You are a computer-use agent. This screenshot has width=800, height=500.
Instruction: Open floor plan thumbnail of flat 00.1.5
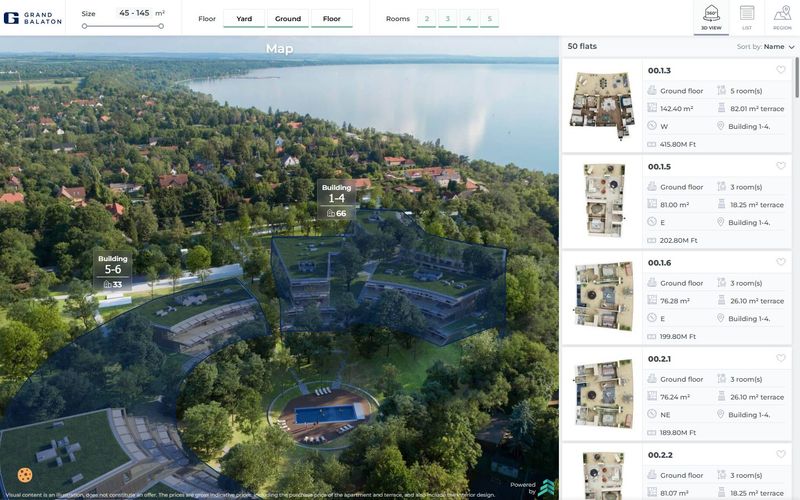[x=604, y=201]
